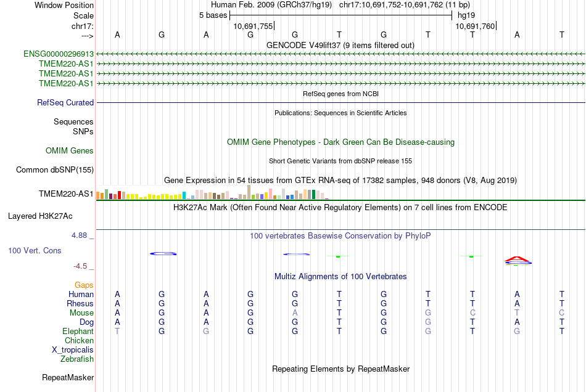Select the Human species row label
Viewport: 586px width, 392px height.
click(x=81, y=294)
